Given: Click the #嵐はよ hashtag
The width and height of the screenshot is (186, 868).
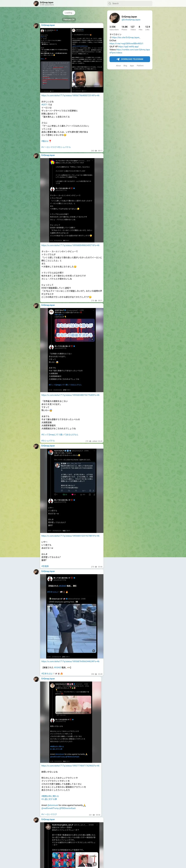Looking at the screenshot, I should click(45, 141).
